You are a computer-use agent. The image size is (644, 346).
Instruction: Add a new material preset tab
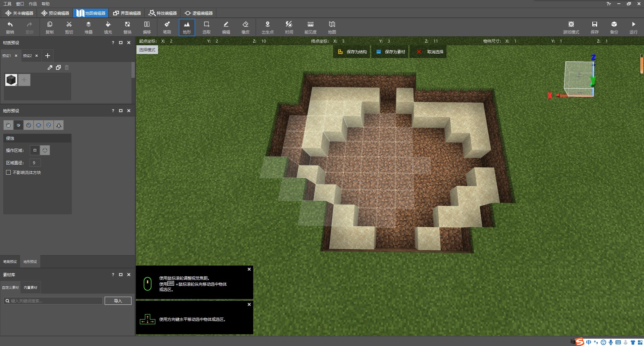[x=48, y=56]
